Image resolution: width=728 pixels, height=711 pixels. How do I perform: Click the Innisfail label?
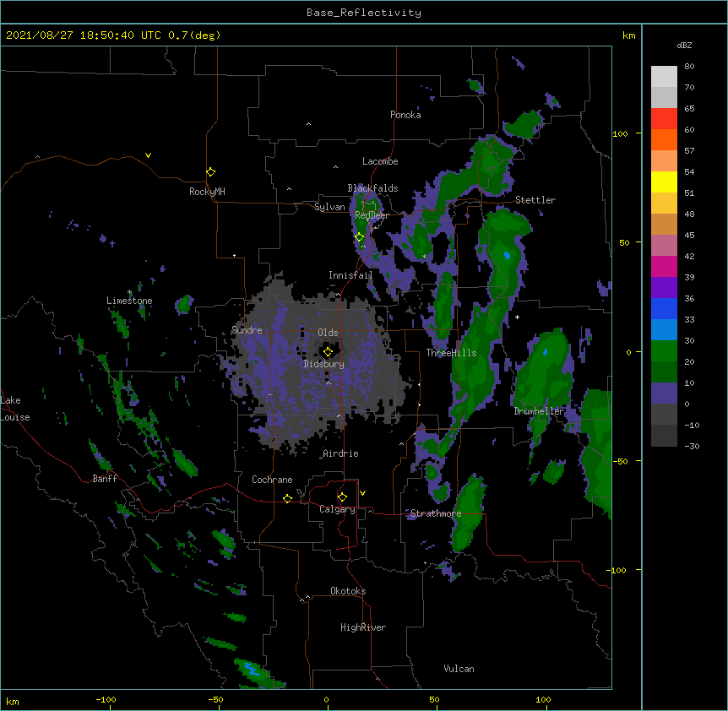pos(350,275)
